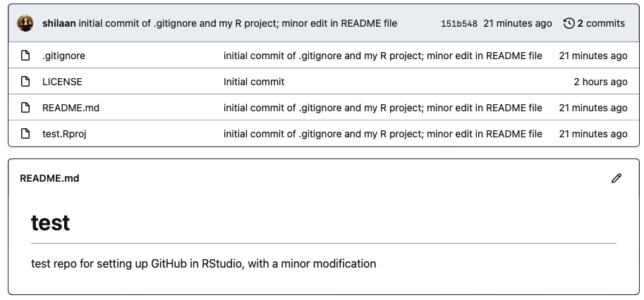
Task: Open the .gitignore file
Action: click(x=59, y=56)
